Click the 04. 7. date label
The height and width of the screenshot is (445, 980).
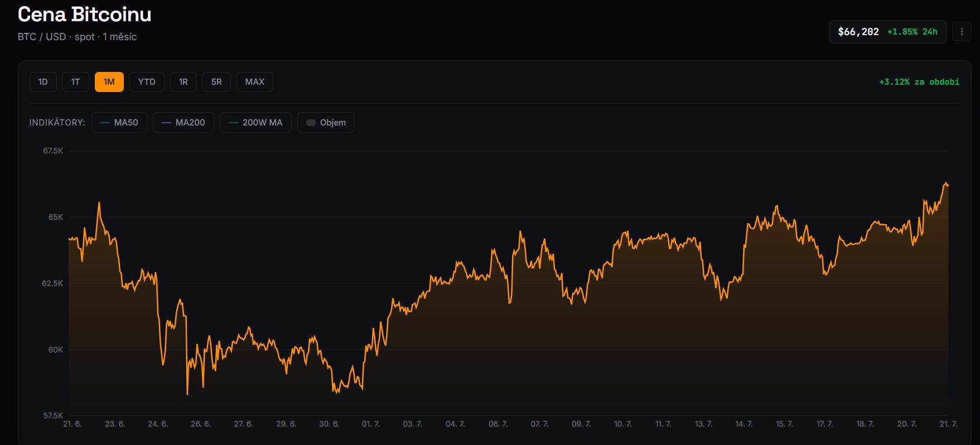455,424
